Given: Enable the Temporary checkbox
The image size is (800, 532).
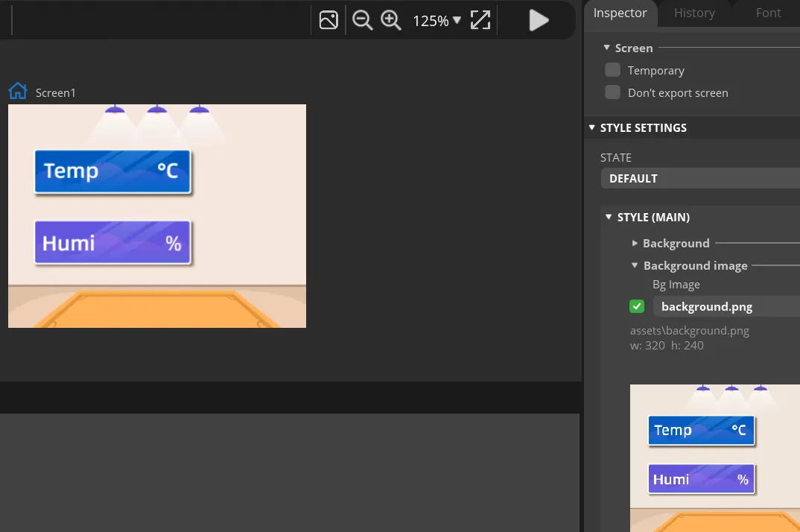Looking at the screenshot, I should [612, 70].
